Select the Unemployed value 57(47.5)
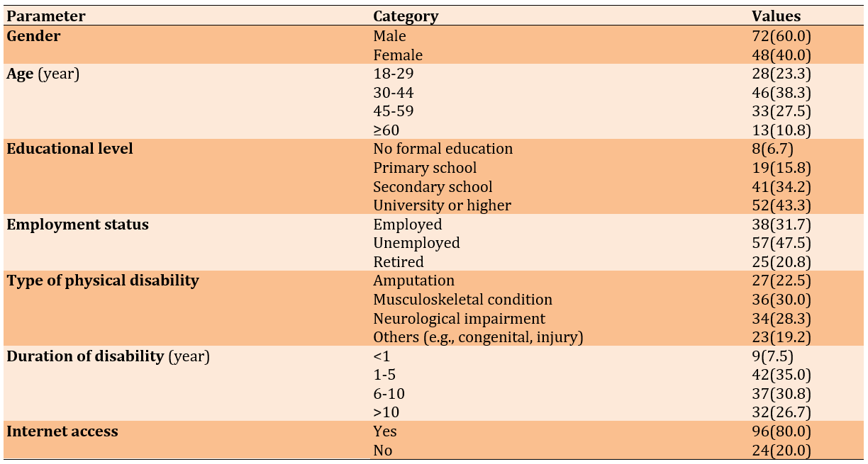 point(781,243)
